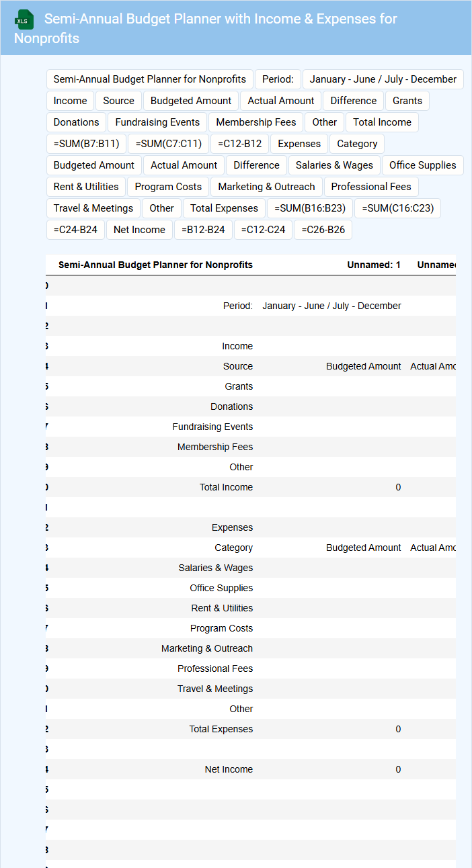Click the 'Source' tag chip

click(119, 101)
